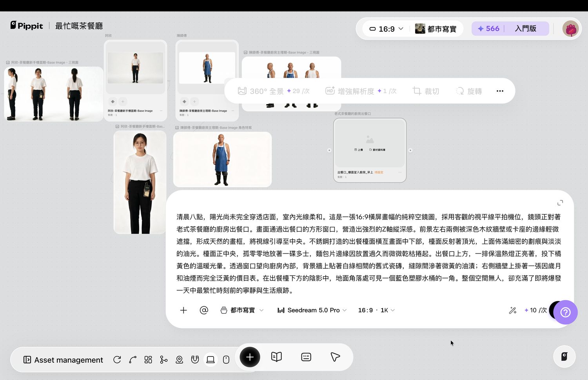Select the cursor pointer tool
This screenshot has width=588, height=380.
tap(335, 357)
